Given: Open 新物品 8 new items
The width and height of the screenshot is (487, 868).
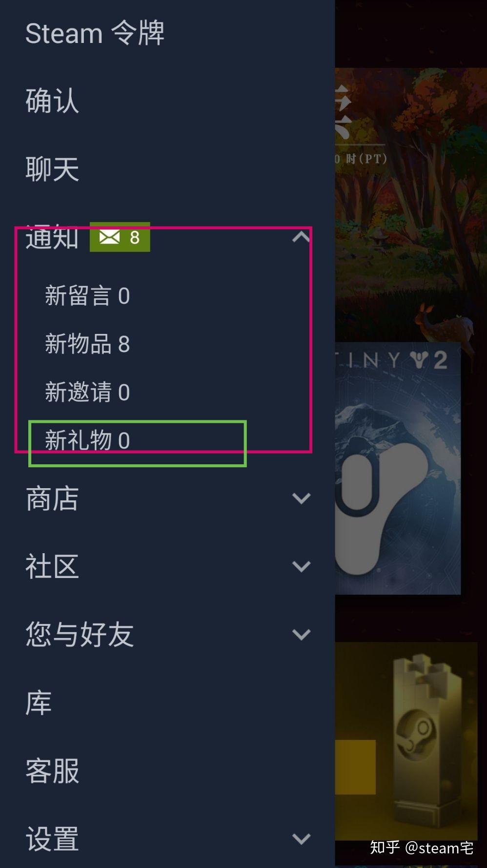Looking at the screenshot, I should pyautogui.click(x=87, y=344).
